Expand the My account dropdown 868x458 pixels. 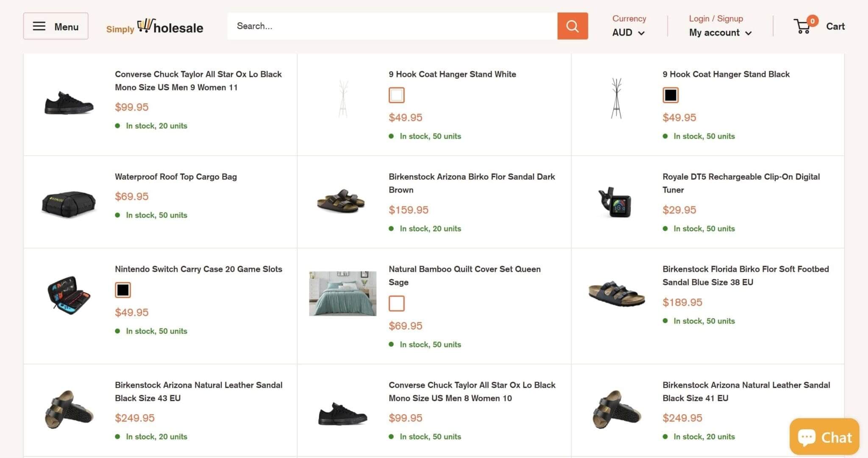point(720,33)
